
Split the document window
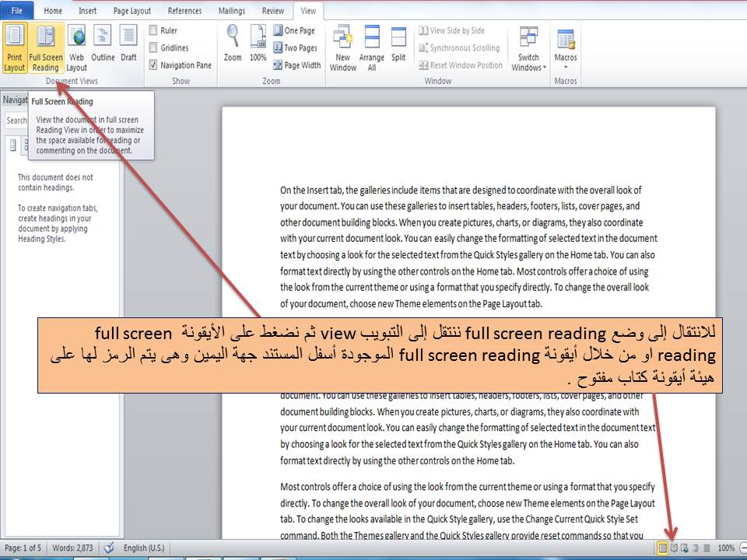click(x=398, y=44)
